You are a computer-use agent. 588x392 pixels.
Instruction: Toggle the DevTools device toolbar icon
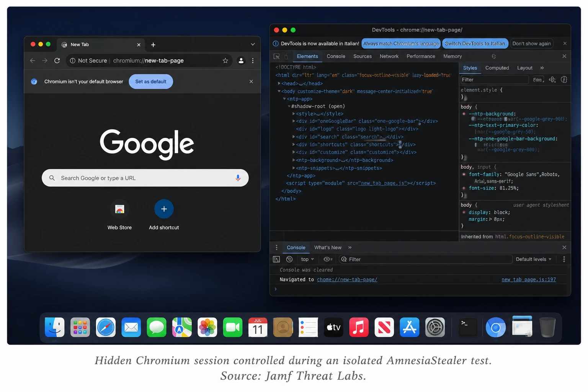tap(286, 57)
